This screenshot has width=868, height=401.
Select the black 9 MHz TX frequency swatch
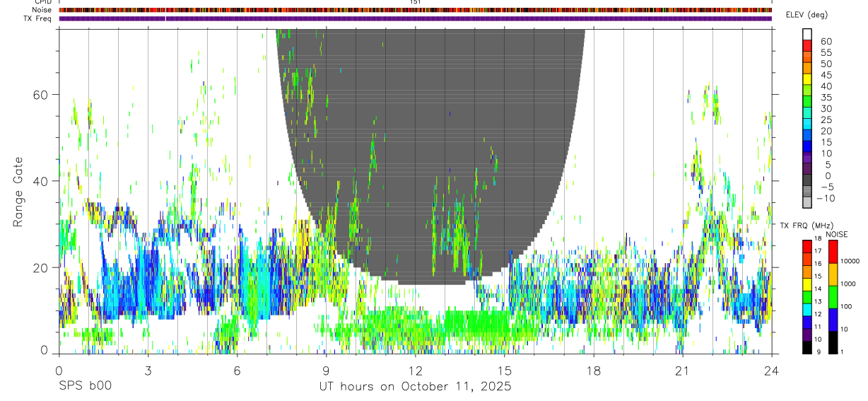(807, 348)
